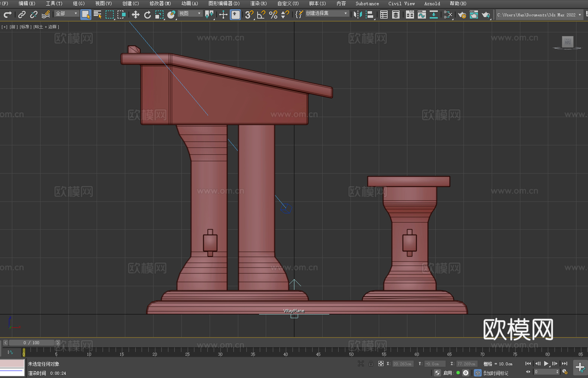The image size is (588, 378).
Task: Open project path dropdown C:\Users\Han
Action: pos(539,15)
